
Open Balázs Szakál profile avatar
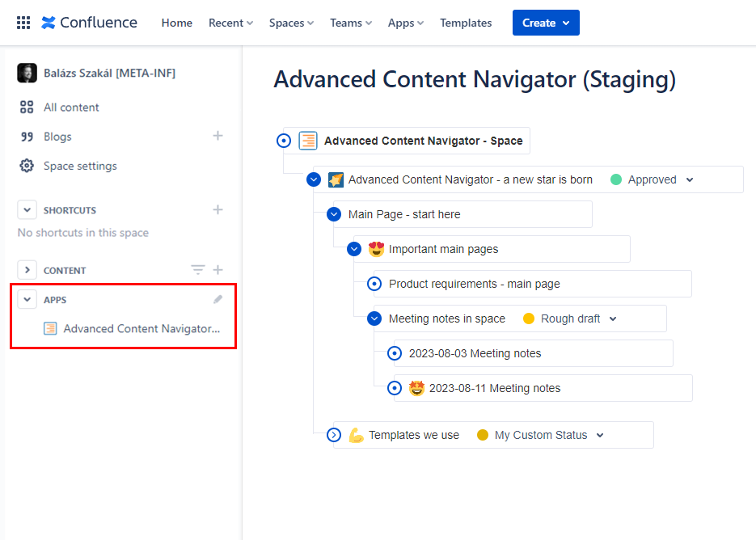pos(27,73)
